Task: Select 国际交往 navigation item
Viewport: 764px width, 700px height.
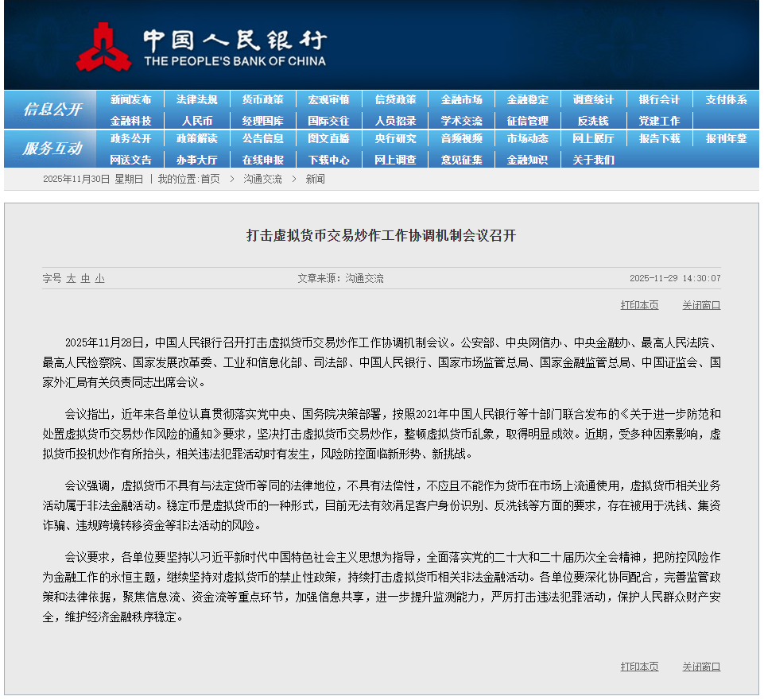Action: (329, 121)
